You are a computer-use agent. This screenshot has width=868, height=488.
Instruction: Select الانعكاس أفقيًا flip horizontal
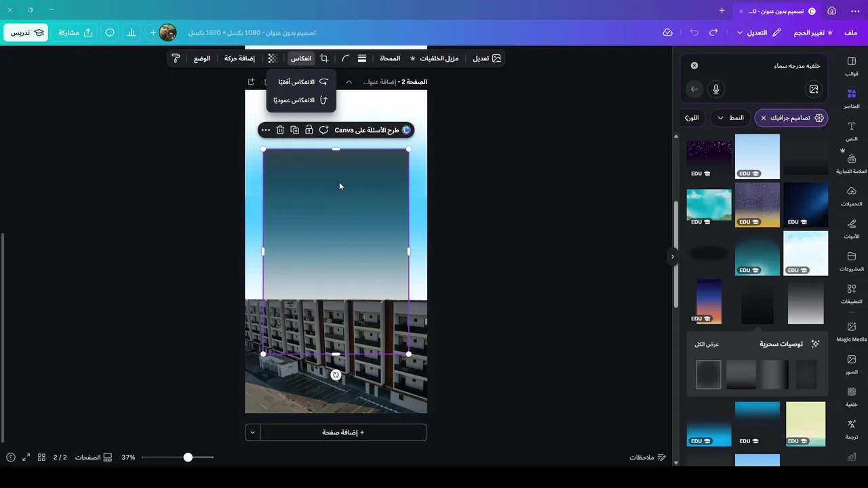tap(301, 82)
